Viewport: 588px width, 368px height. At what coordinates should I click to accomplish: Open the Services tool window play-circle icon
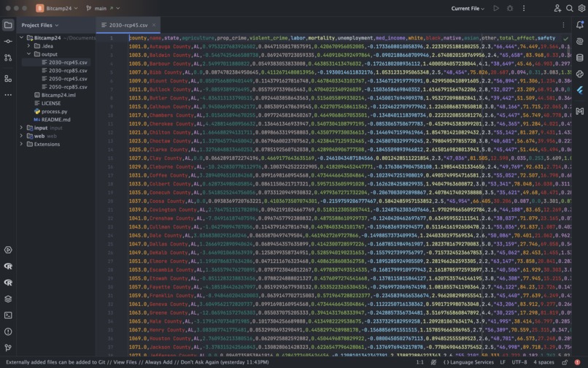click(x=8, y=250)
